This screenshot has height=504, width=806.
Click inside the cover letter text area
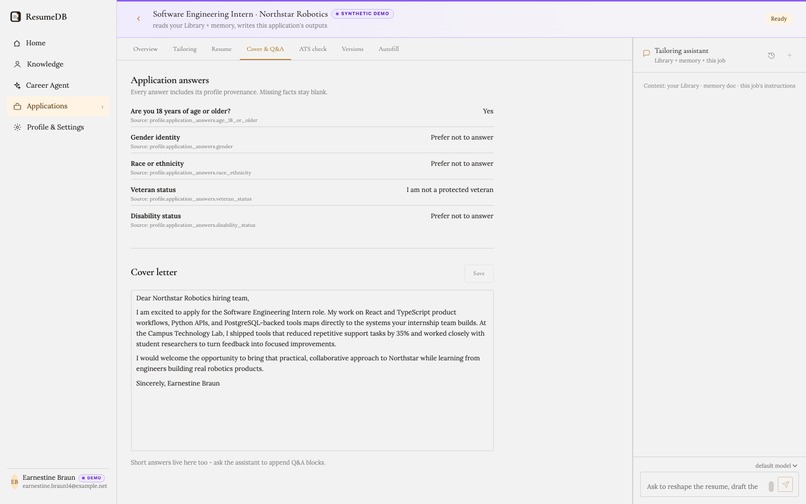[312, 370]
